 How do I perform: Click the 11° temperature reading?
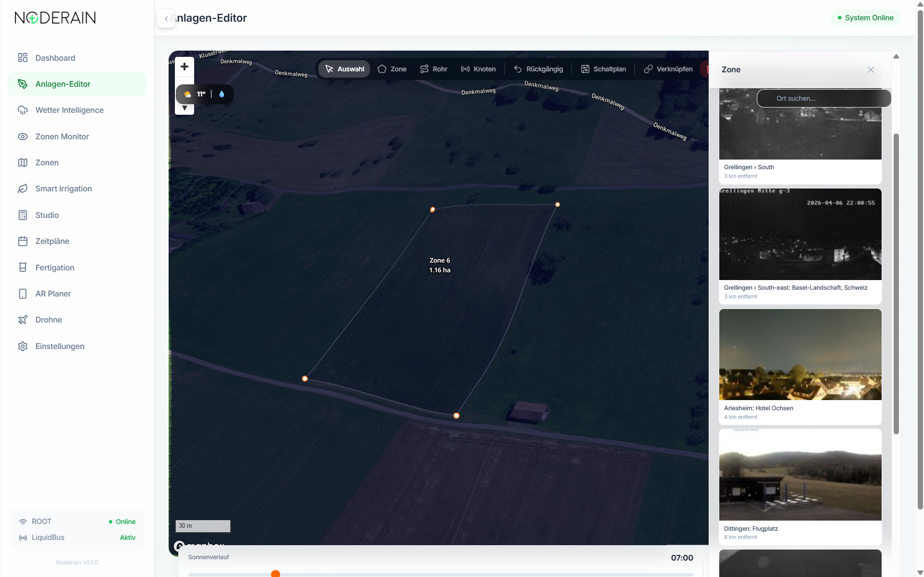tap(201, 94)
